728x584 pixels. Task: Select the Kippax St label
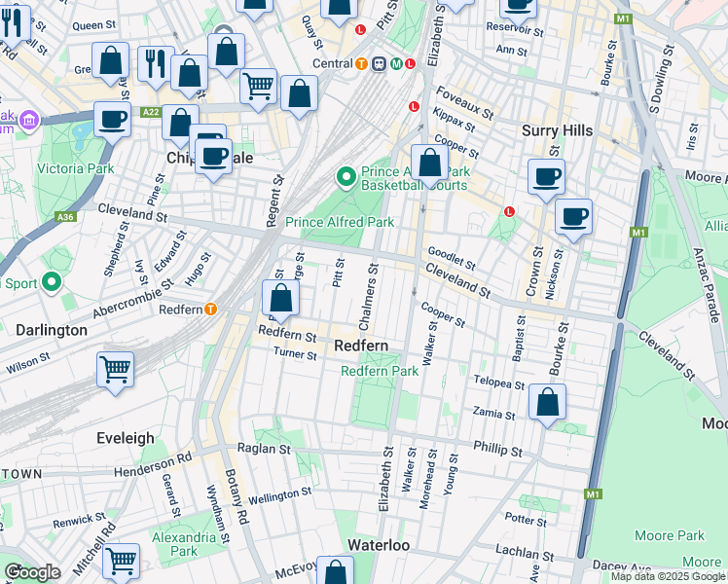[455, 120]
